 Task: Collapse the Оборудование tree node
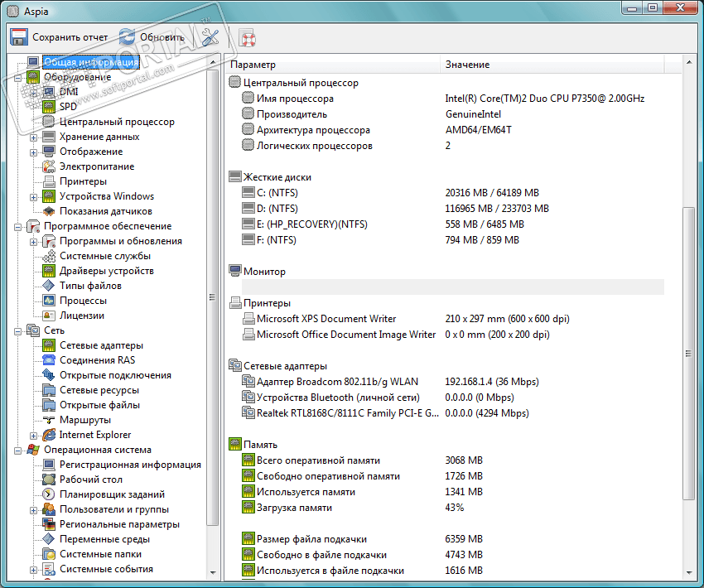tap(17, 78)
